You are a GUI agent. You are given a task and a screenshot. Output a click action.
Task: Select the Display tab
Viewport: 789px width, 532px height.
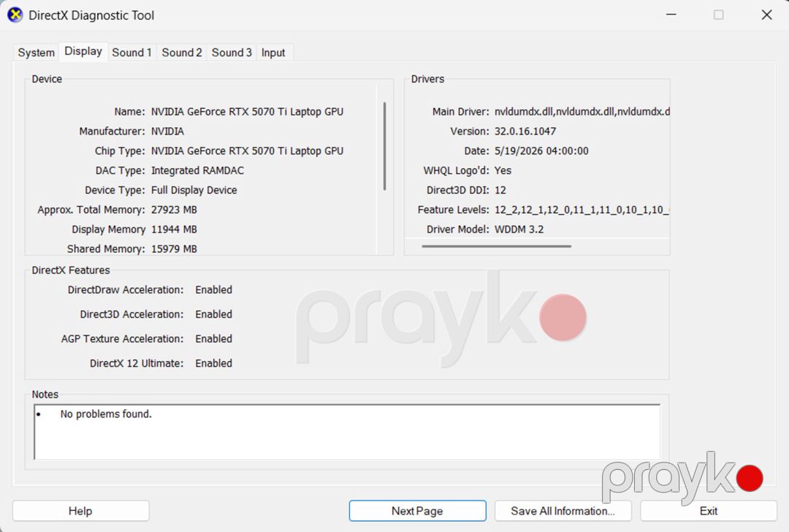83,51
